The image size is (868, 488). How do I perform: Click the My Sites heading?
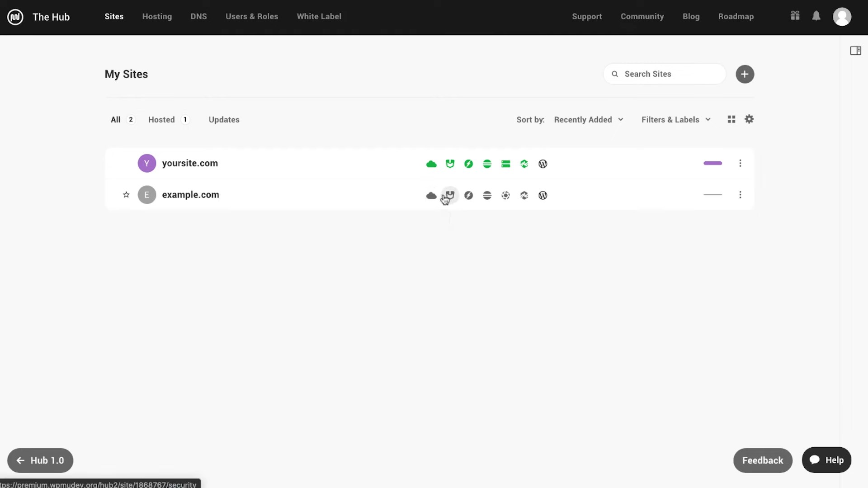click(126, 74)
